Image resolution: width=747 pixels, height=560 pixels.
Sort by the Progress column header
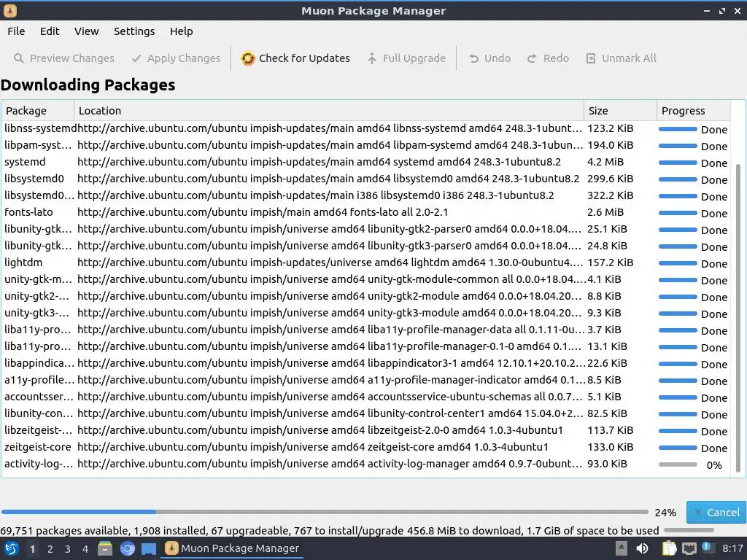tap(694, 111)
